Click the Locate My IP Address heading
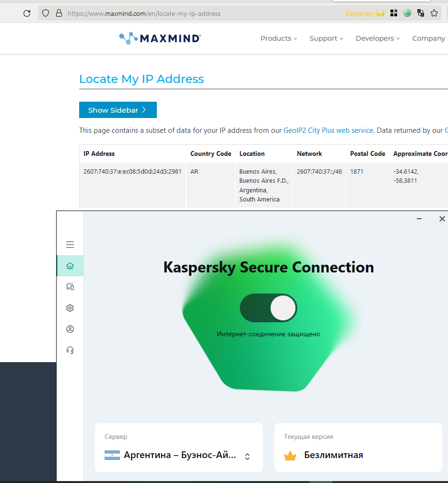Viewport: 448px width, 483px height. click(141, 79)
